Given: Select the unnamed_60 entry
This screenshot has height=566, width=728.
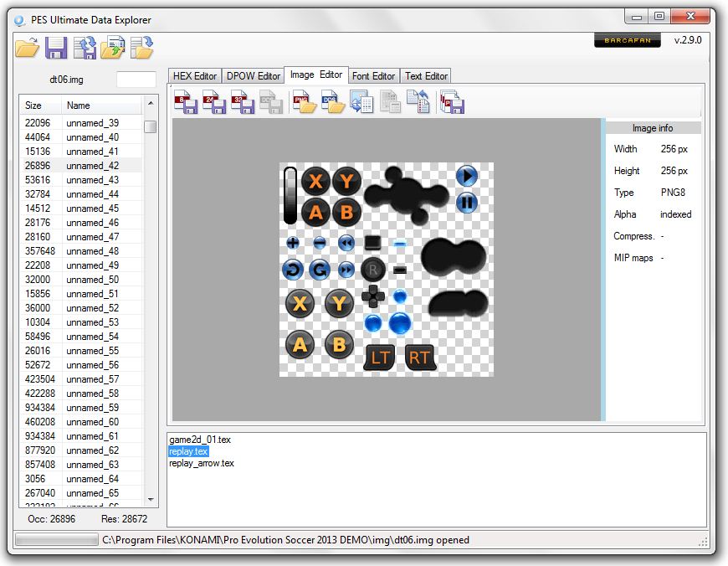Looking at the screenshot, I should coord(81,422).
